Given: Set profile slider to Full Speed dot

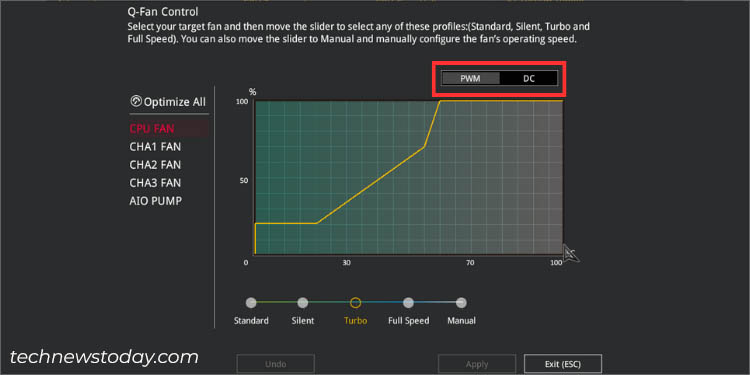Looking at the screenshot, I should tap(408, 303).
